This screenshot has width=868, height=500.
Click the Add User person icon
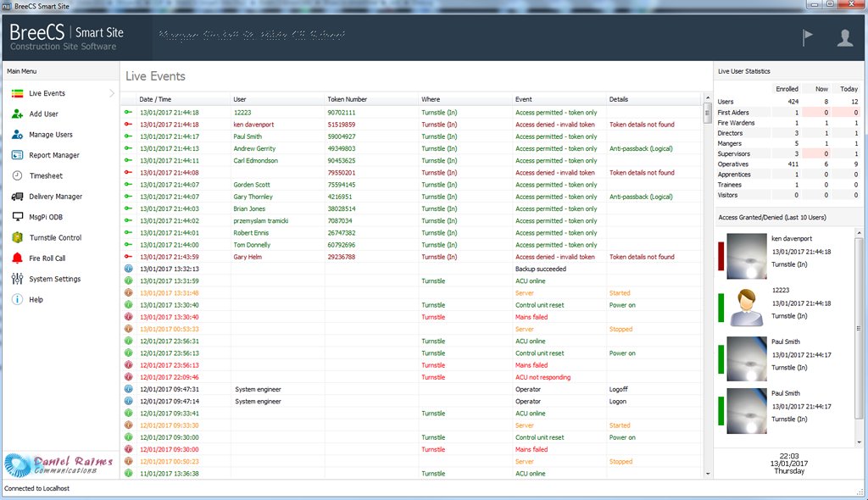point(18,114)
